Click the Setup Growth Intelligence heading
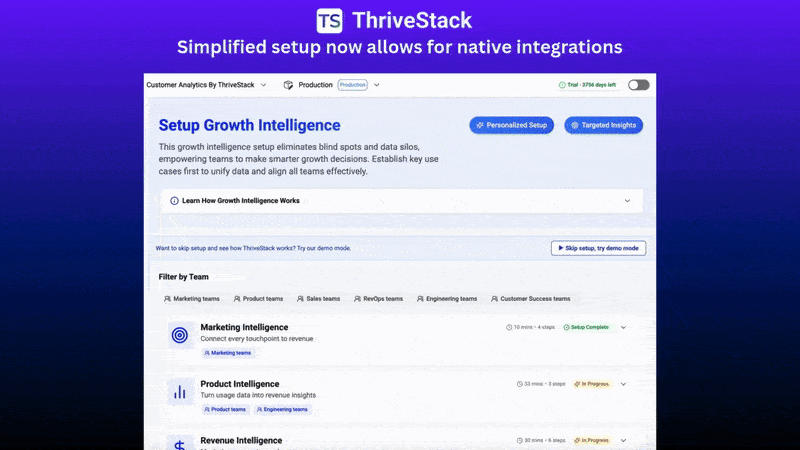 click(x=249, y=125)
